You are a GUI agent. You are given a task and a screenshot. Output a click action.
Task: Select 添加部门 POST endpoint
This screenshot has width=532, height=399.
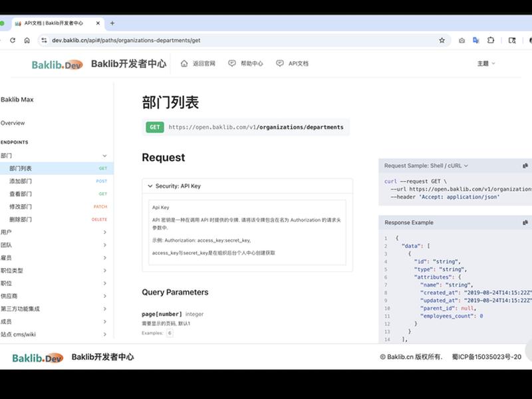[x=57, y=181]
